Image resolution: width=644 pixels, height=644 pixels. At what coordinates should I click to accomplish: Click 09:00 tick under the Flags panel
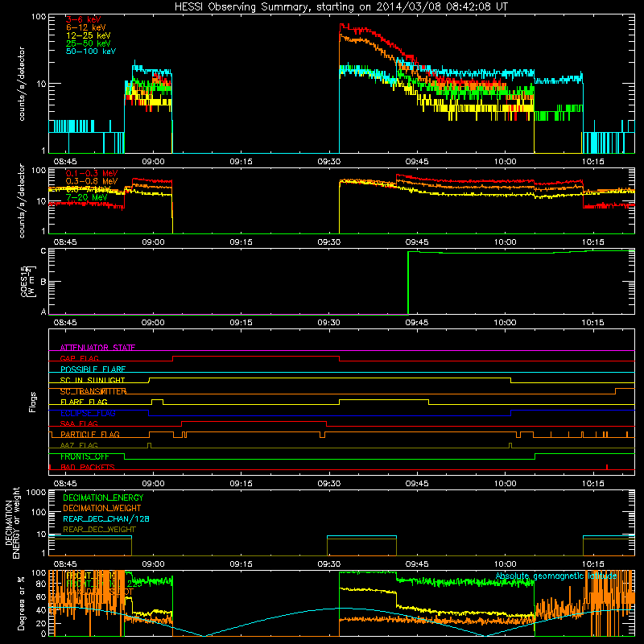coord(153,484)
